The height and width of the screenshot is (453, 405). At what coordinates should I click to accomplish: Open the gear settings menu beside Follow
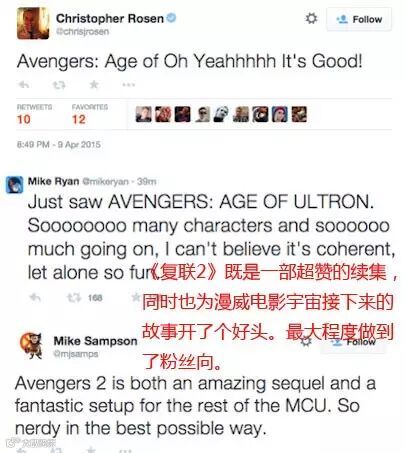311,18
